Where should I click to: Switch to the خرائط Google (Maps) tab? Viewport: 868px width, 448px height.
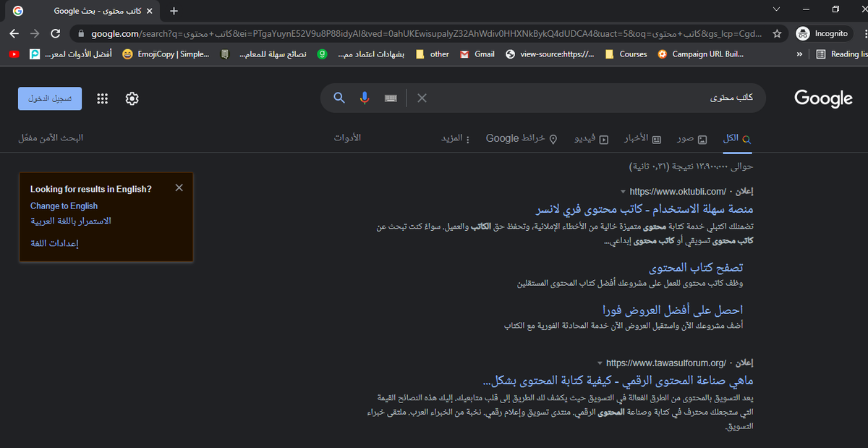tap(521, 138)
